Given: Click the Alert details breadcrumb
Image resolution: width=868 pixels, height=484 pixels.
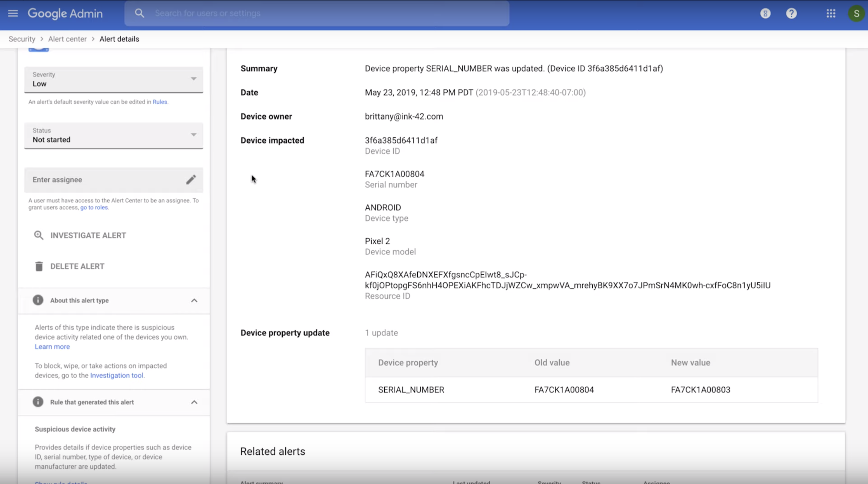Looking at the screenshot, I should click(119, 39).
